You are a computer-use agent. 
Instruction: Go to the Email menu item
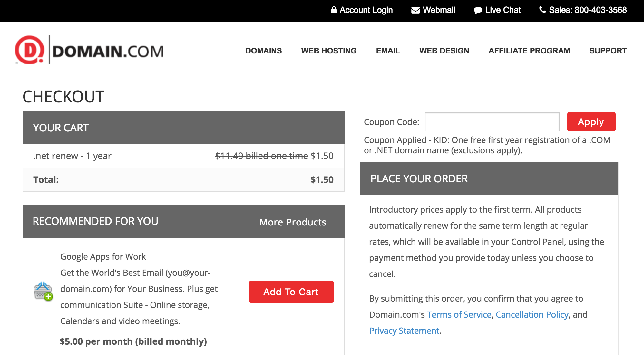coord(388,51)
